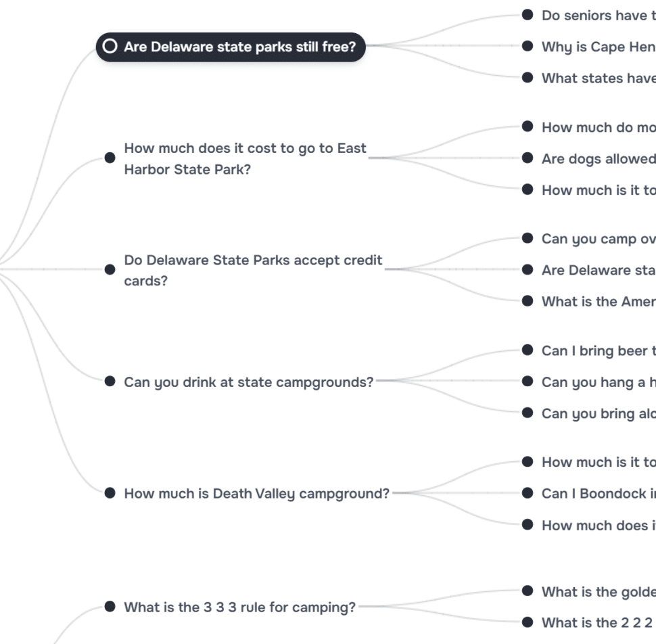Open 'What is the 3 3 3 rule for camping?'

coord(239,607)
